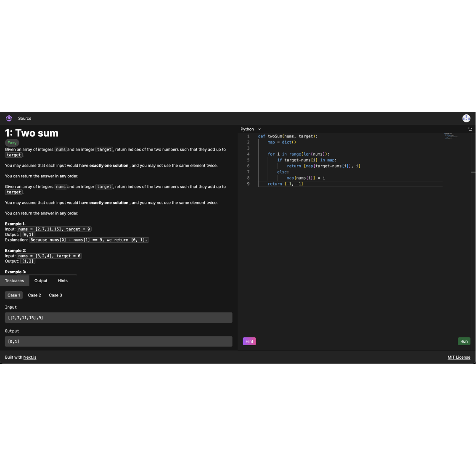The height and width of the screenshot is (476, 476).
Task: Select Case 3 testcase
Action: [55, 295]
